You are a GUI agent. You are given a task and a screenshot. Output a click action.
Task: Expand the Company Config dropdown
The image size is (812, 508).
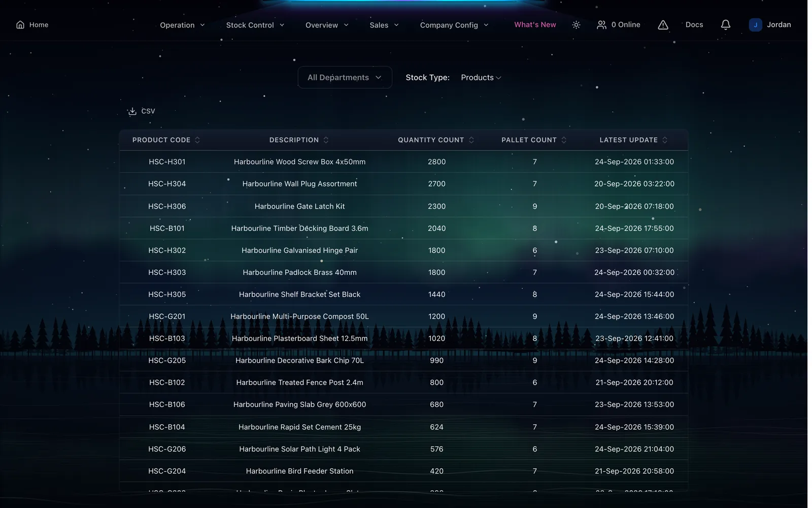(454, 25)
